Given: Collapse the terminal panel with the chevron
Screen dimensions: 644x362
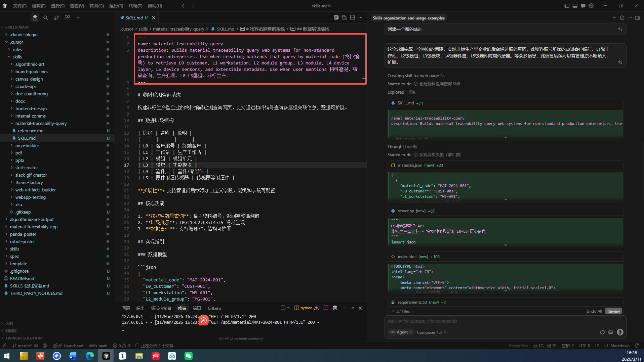Looking at the screenshot, I should coord(353,308).
